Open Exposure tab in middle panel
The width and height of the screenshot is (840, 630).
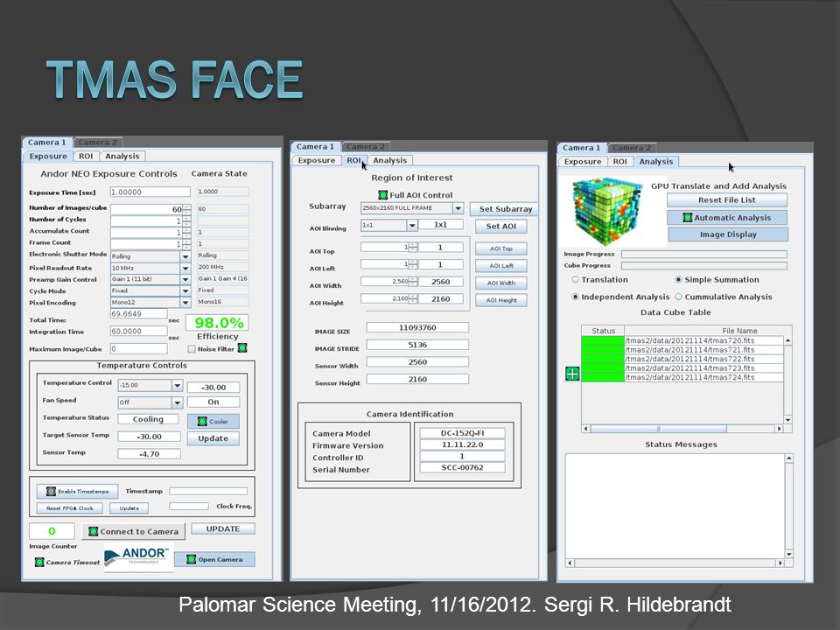(316, 160)
